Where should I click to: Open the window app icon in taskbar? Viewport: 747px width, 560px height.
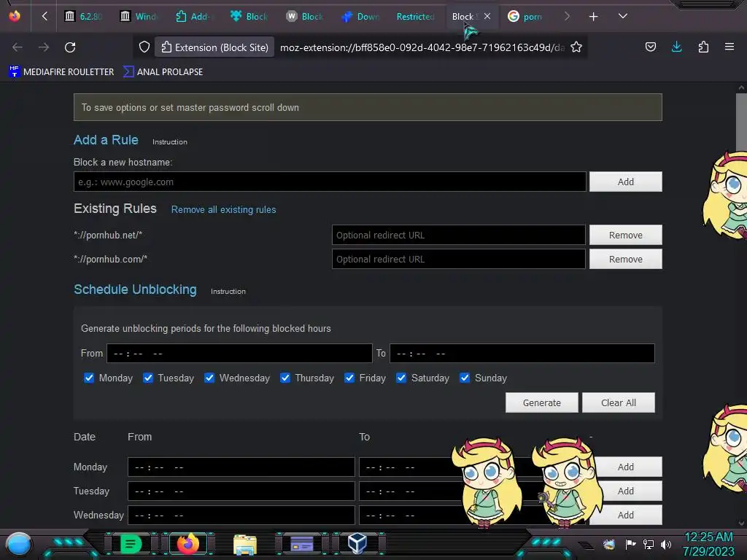[x=301, y=544]
